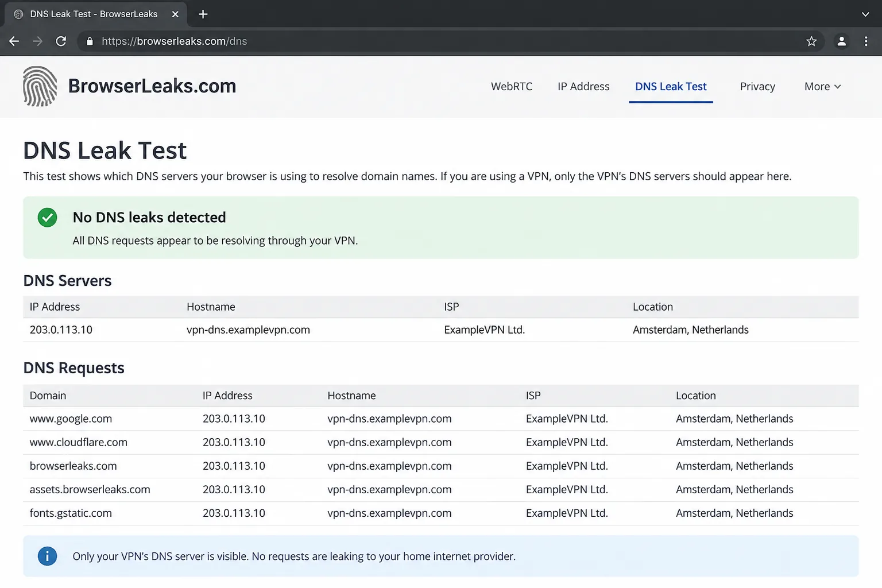Click the DNS Servers section heading
Viewport: 882px width, 588px height.
coord(67,280)
